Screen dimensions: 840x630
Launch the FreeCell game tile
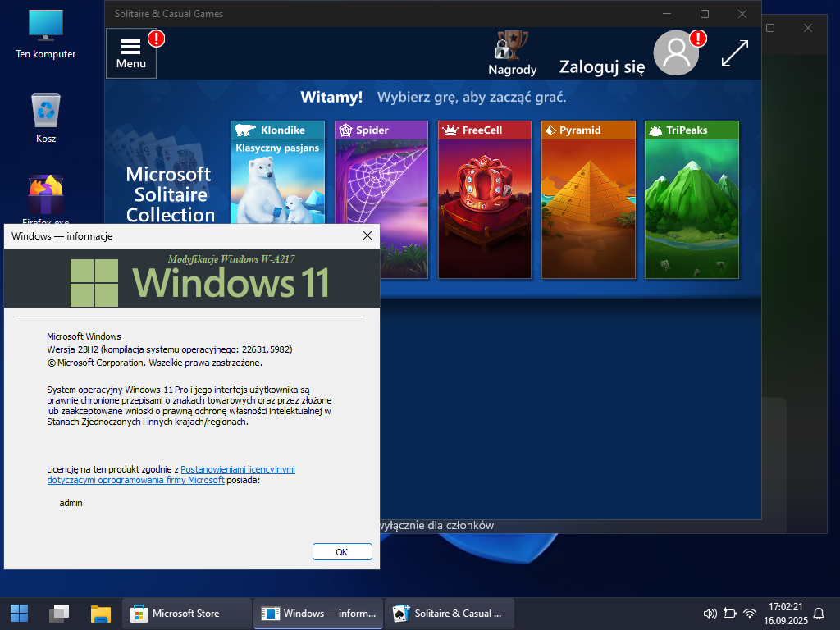pyautogui.click(x=485, y=199)
